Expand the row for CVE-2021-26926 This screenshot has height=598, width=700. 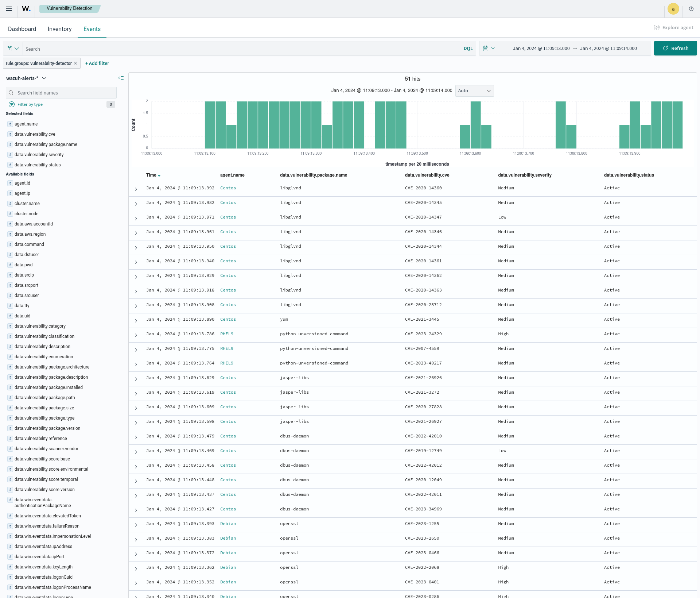[x=136, y=379]
